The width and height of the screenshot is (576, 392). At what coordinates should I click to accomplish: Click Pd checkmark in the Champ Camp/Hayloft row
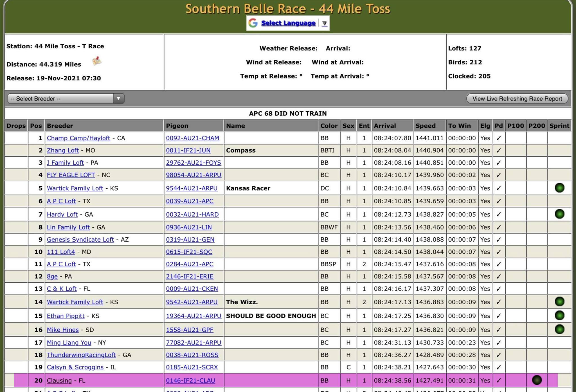(x=499, y=138)
